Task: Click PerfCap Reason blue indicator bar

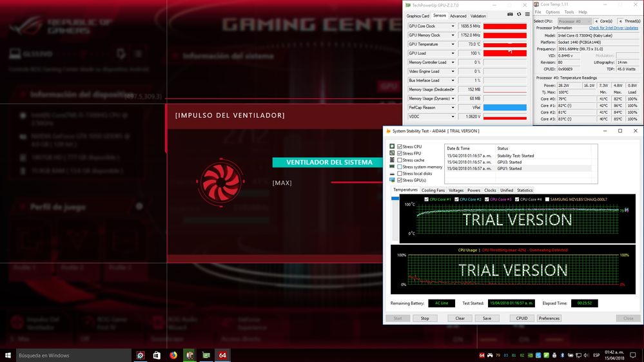Action: point(505,108)
